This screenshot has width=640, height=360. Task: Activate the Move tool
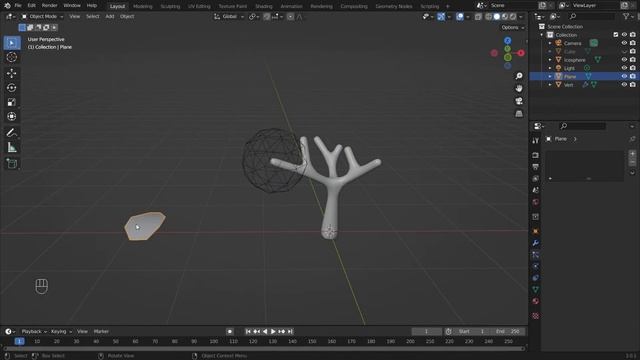pyautogui.click(x=12, y=73)
